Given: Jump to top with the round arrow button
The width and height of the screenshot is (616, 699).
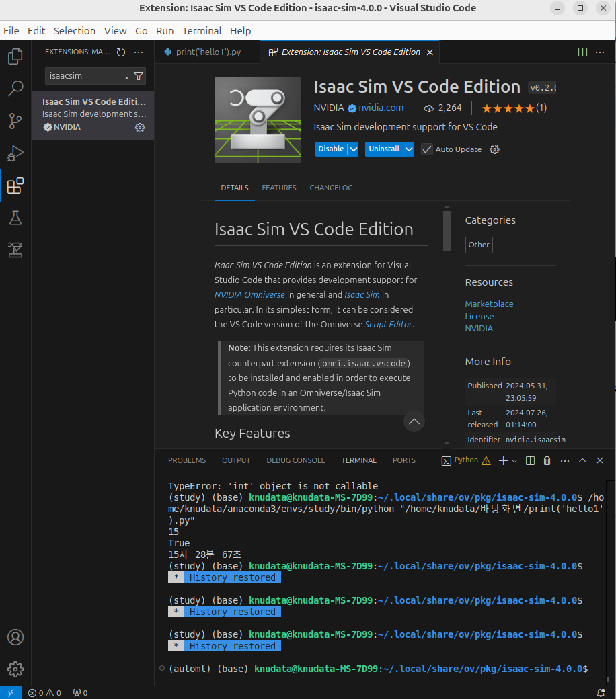Looking at the screenshot, I should (414, 421).
